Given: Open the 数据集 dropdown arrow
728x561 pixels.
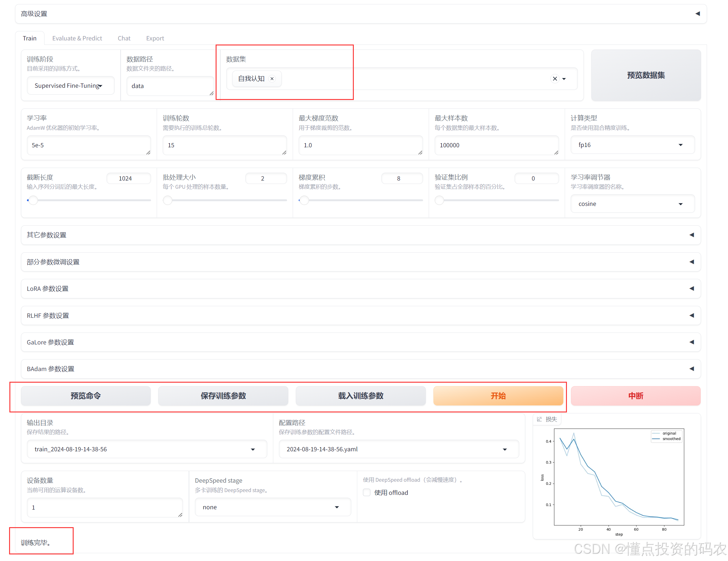Looking at the screenshot, I should pos(564,79).
